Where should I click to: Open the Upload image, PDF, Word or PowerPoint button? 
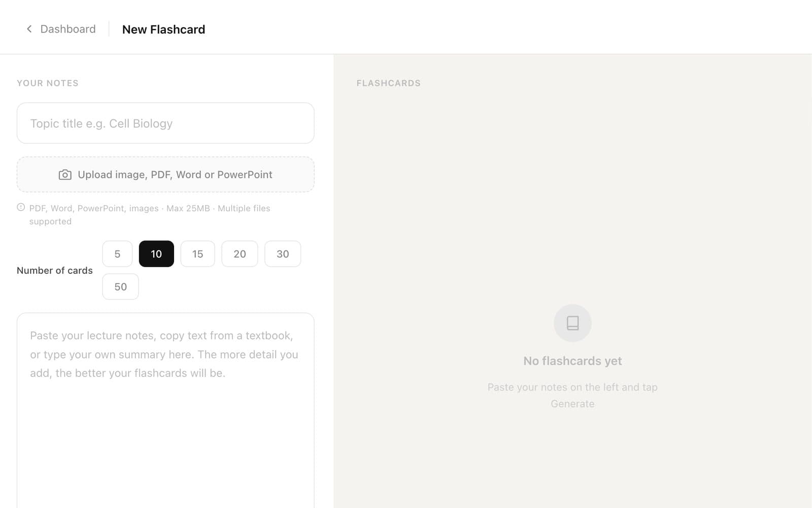tap(165, 174)
